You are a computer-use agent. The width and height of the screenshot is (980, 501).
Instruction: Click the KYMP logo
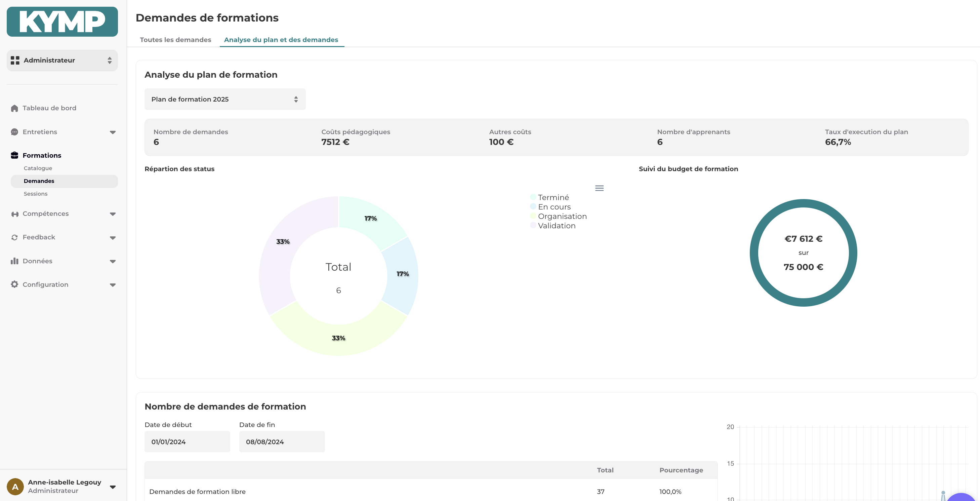pyautogui.click(x=62, y=22)
